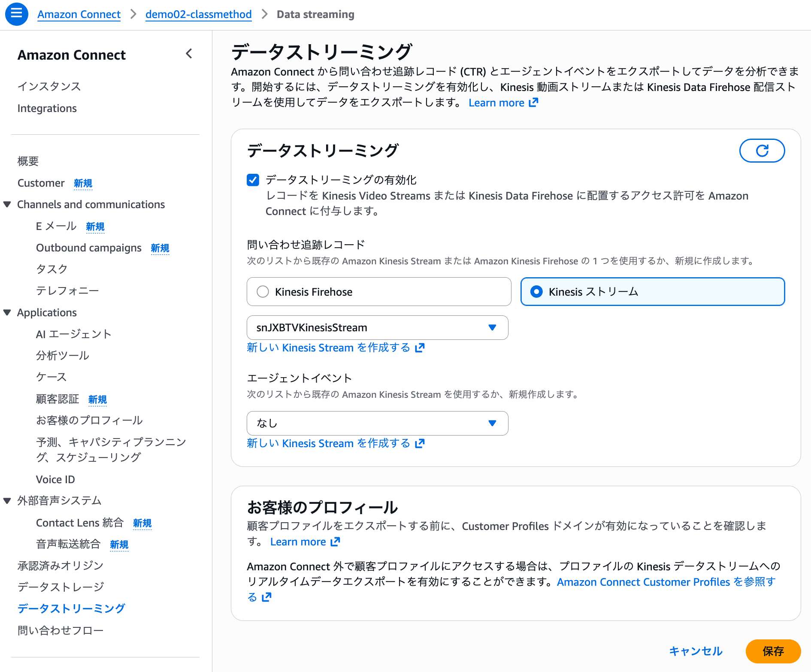Open お客様のプロフィール in sidebar

click(x=89, y=421)
